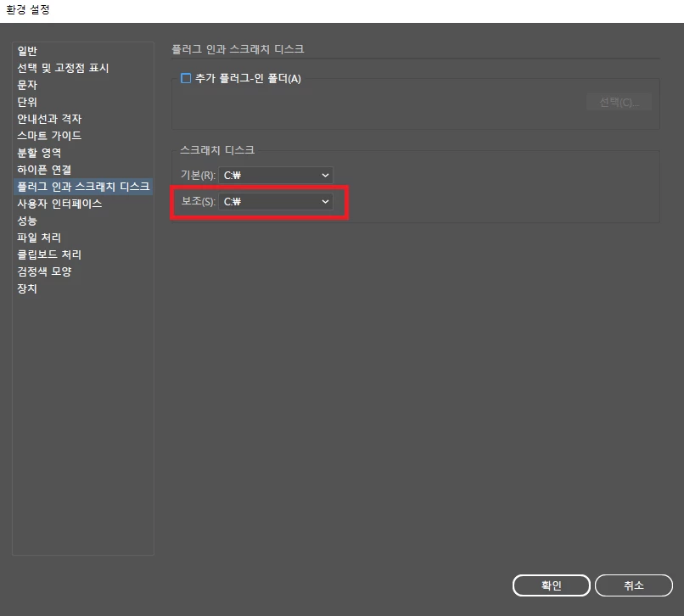This screenshot has width=684, height=616.
Task: Open 사용자 인터페이스 preferences
Action: 59,204
